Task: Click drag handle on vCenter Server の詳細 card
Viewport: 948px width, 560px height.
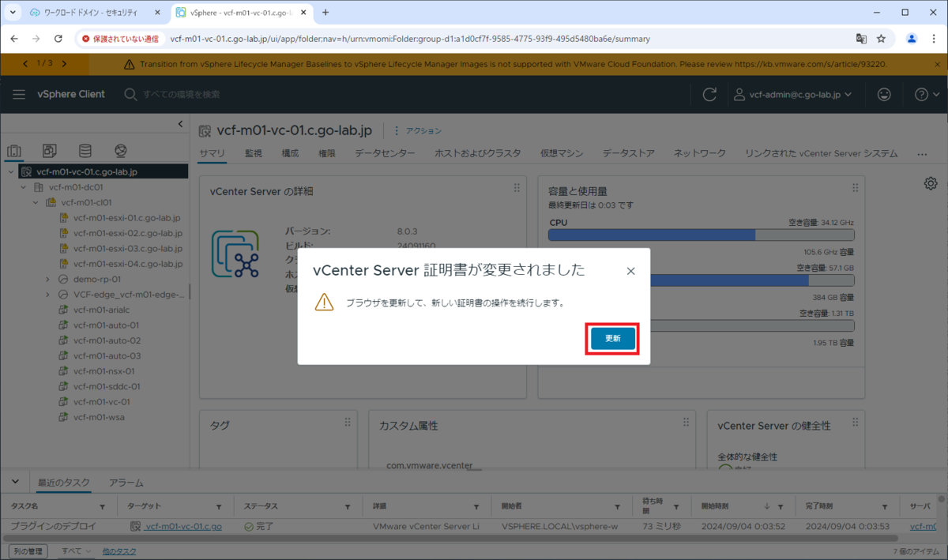Action: pos(517,188)
